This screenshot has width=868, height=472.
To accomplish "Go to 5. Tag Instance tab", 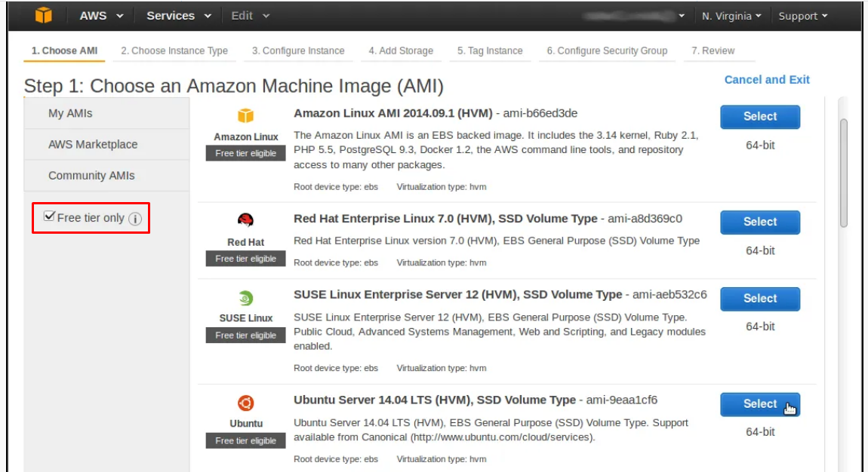I will click(490, 51).
